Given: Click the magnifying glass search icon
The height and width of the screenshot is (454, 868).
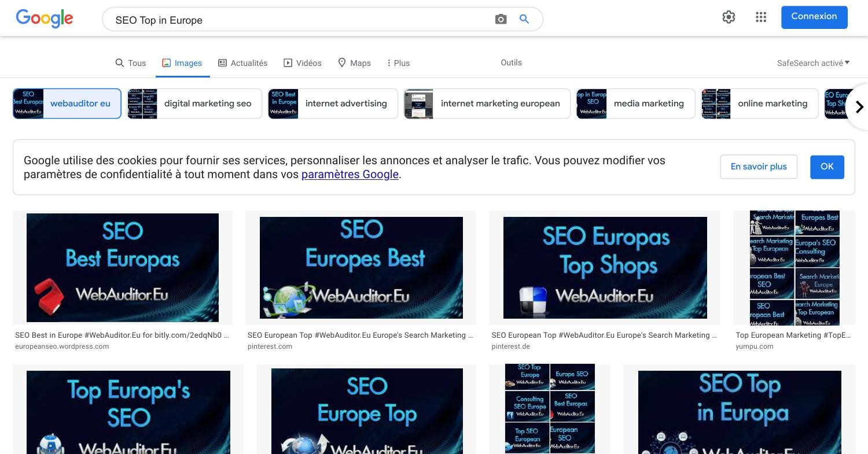Looking at the screenshot, I should pos(524,19).
